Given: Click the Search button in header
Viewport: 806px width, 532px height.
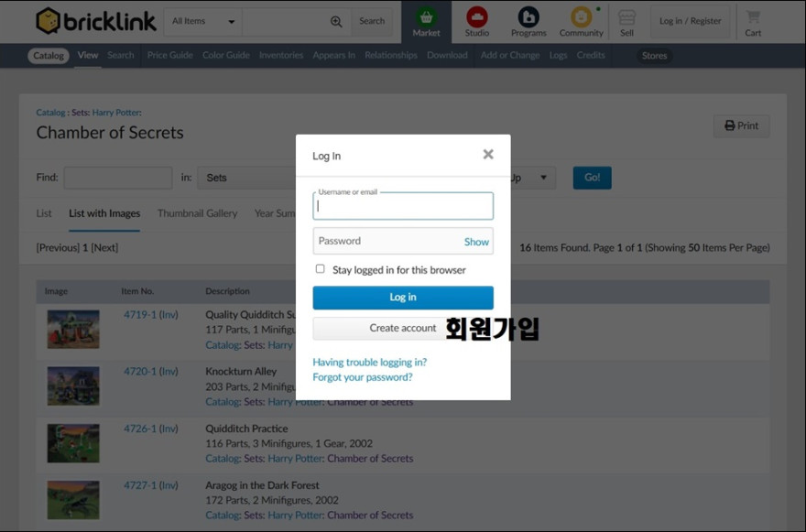Looking at the screenshot, I should pyautogui.click(x=372, y=22).
